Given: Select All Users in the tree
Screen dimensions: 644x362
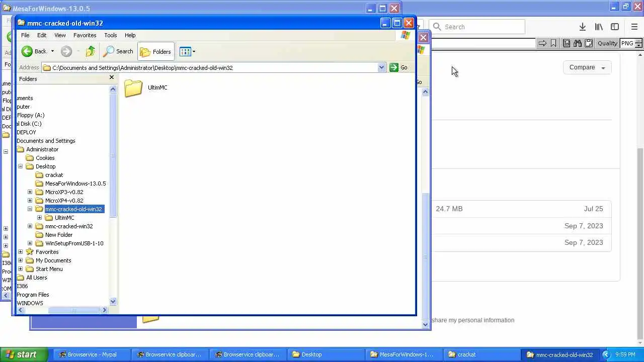Looking at the screenshot, I should (x=36, y=278).
